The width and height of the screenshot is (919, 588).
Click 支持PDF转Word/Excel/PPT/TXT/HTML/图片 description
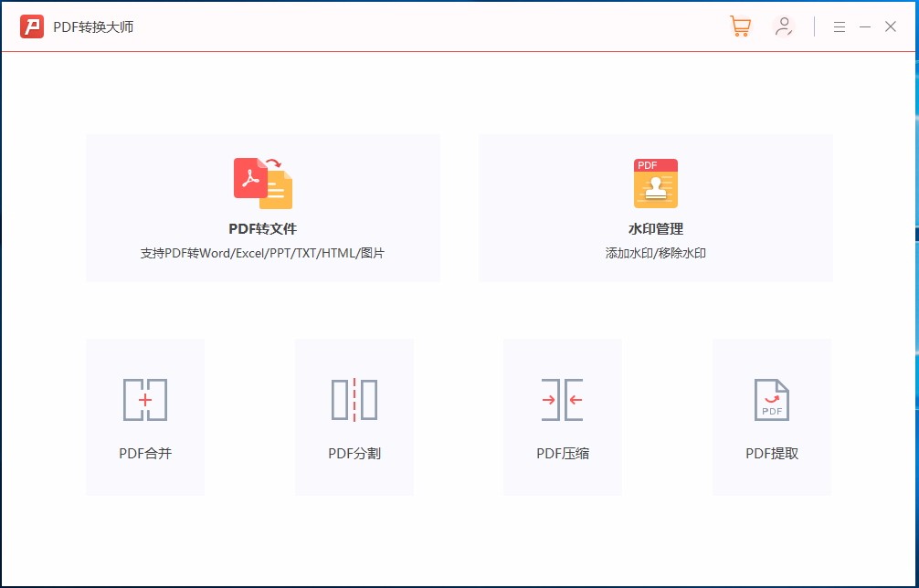click(262, 254)
